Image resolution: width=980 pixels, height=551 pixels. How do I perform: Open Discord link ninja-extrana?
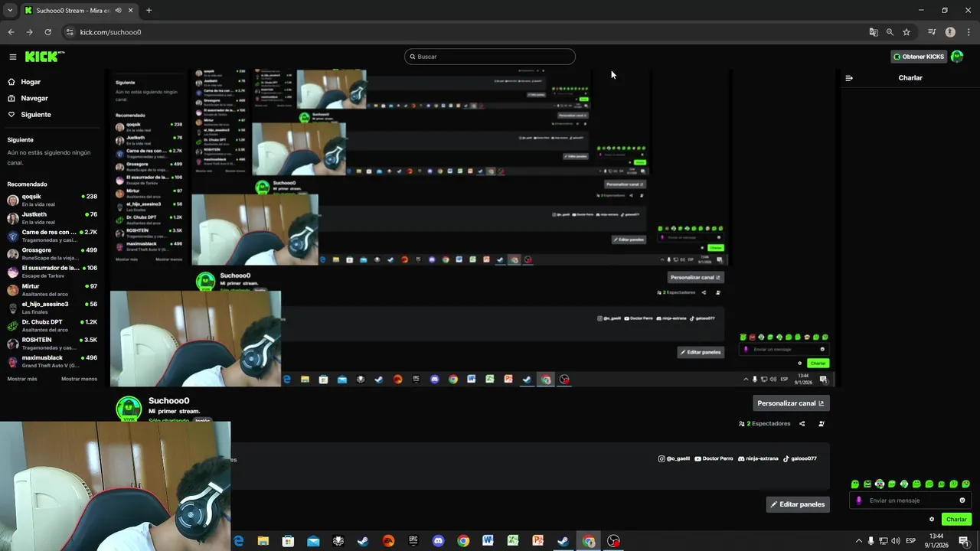point(758,458)
